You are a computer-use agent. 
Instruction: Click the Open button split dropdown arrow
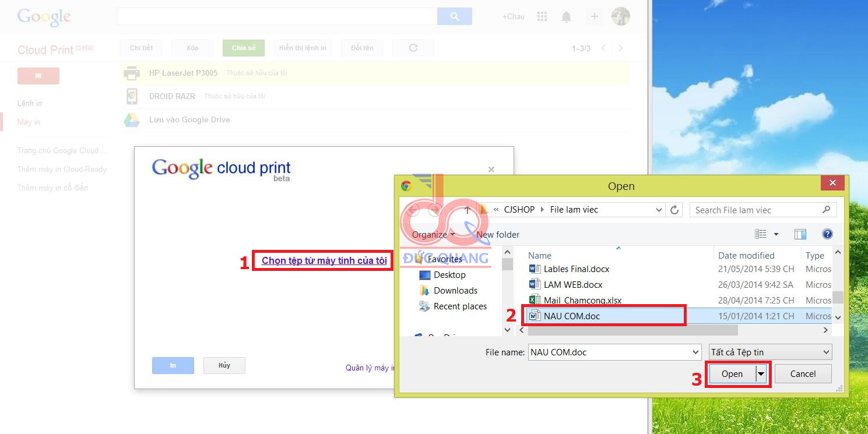[x=761, y=374]
